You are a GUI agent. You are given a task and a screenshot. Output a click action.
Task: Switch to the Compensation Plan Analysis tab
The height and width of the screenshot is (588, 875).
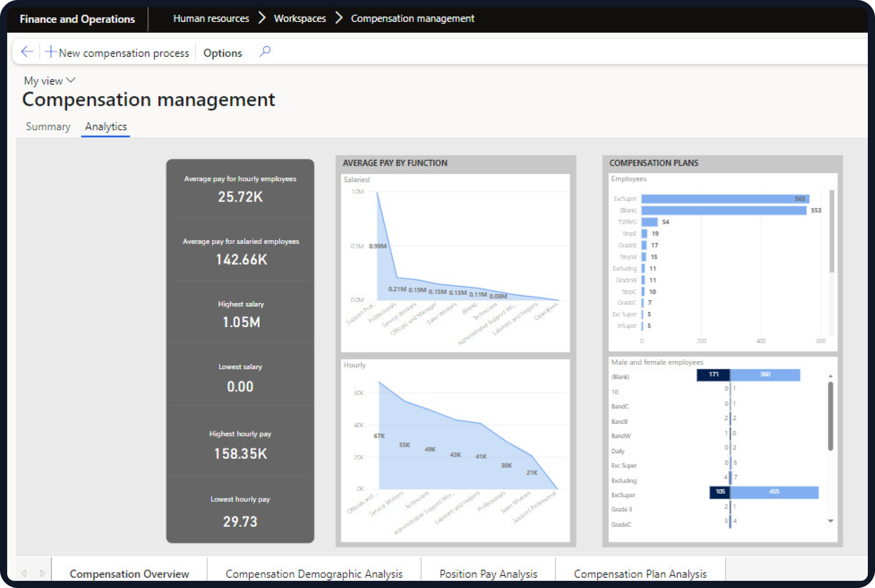[640, 574]
